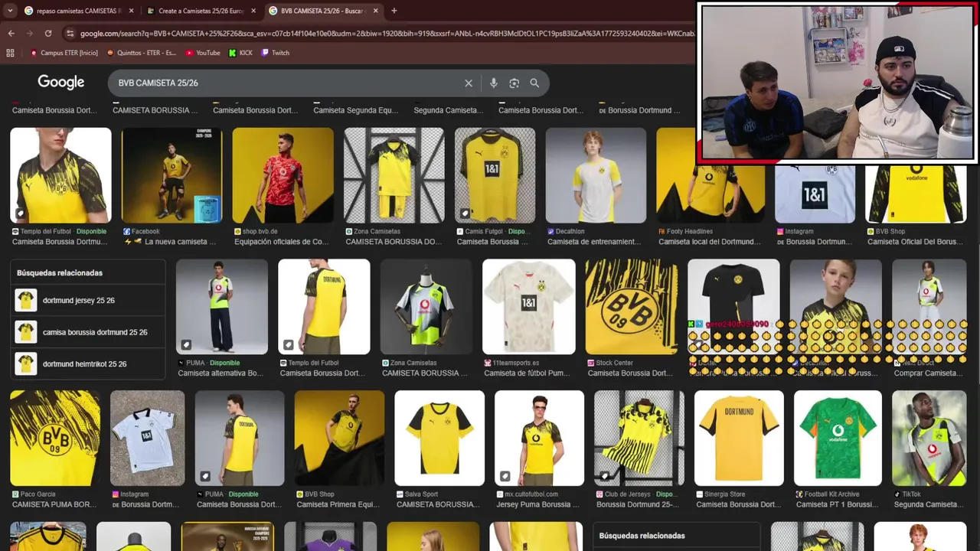Click the magnifier search submit icon
This screenshot has width=980, height=551.
point(534,83)
